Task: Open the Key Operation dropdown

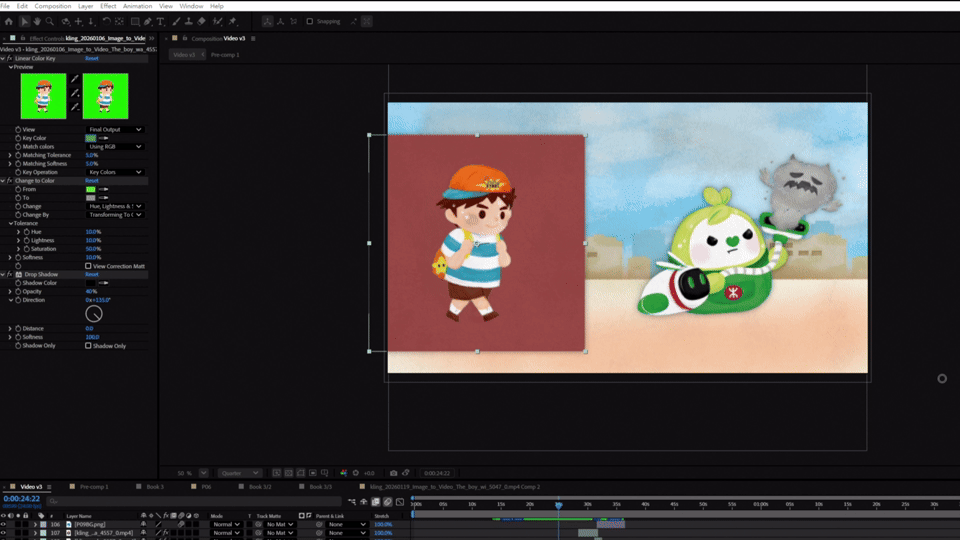Action: (x=114, y=172)
